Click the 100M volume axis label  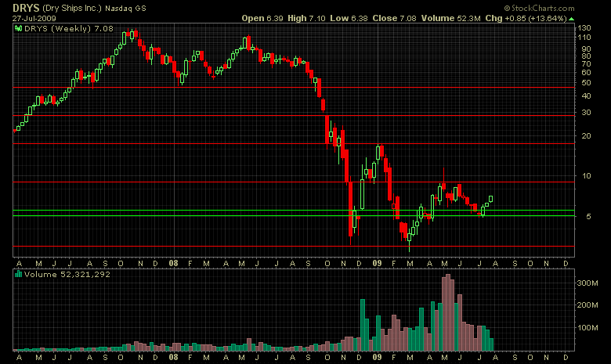[x=587, y=327]
